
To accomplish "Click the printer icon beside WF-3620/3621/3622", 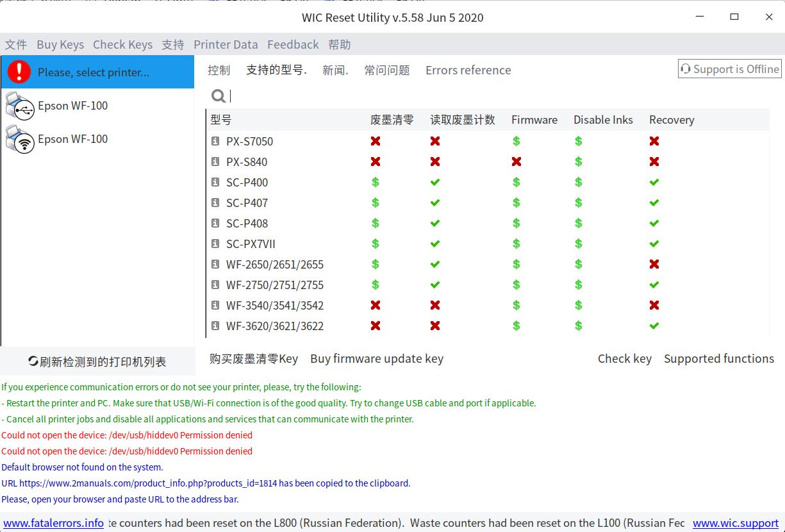I will (x=215, y=326).
